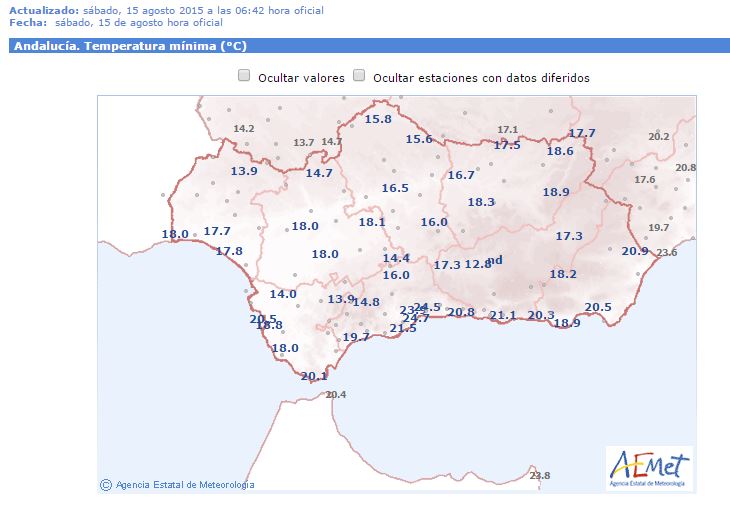Click the Andalucía Temperatura mínima header bar
Viewport: 730px width, 510px height.
[x=365, y=46]
